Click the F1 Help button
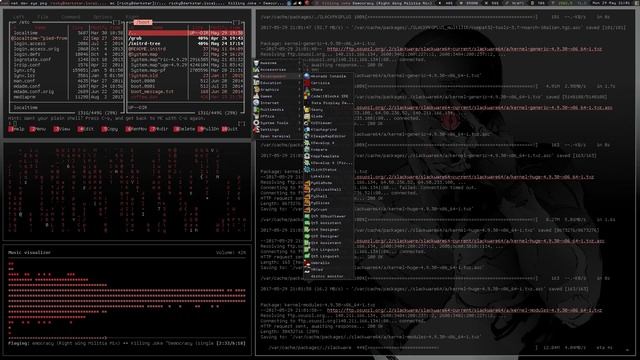The width and height of the screenshot is (640, 360). 16,129
